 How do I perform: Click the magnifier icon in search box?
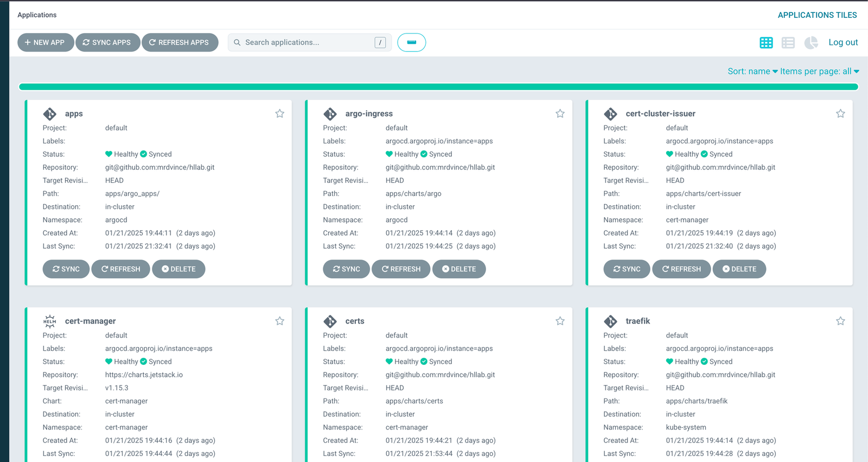[237, 42]
